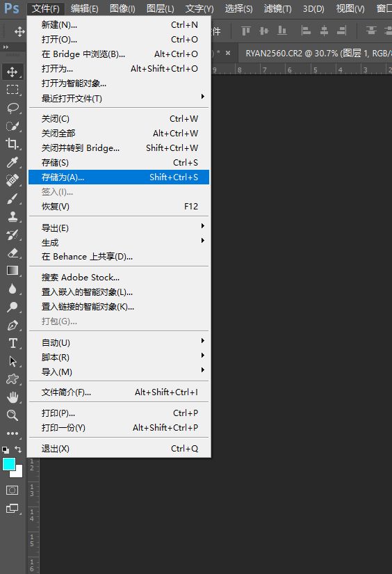The width and height of the screenshot is (392, 574).
Task: Select the Path Selection arrow tool
Action: pyautogui.click(x=13, y=361)
